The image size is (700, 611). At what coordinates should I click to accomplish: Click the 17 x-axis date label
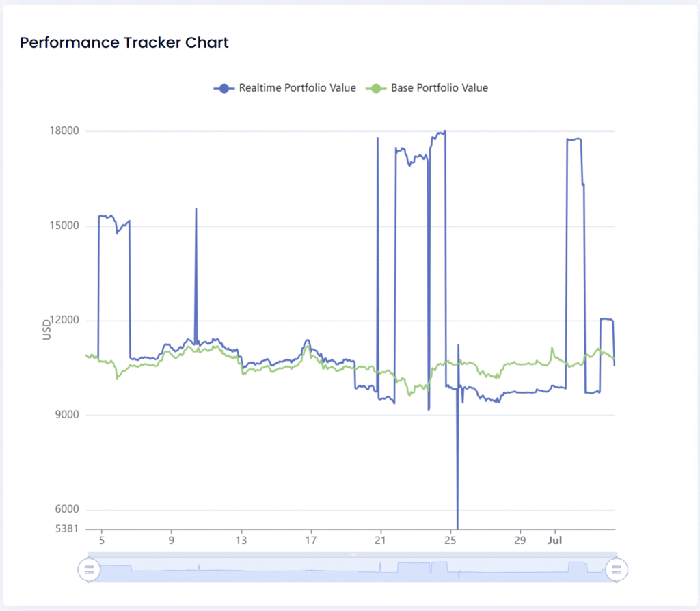311,540
